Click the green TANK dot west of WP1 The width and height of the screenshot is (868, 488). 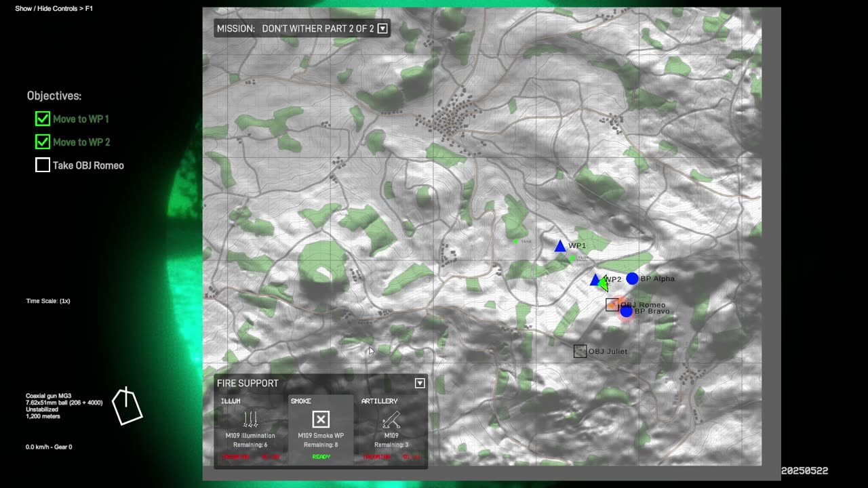(x=516, y=241)
